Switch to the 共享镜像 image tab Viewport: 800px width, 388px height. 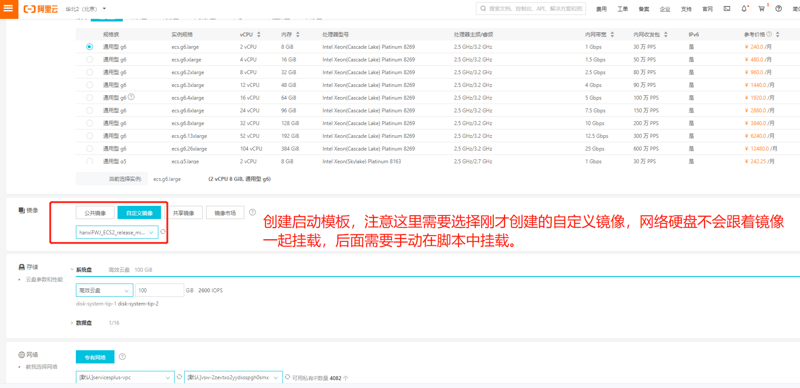coord(184,213)
